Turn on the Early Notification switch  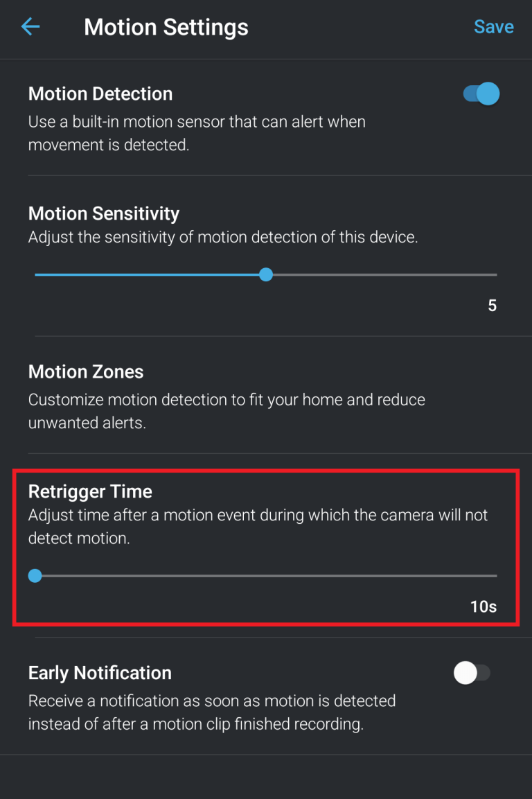pos(472,672)
